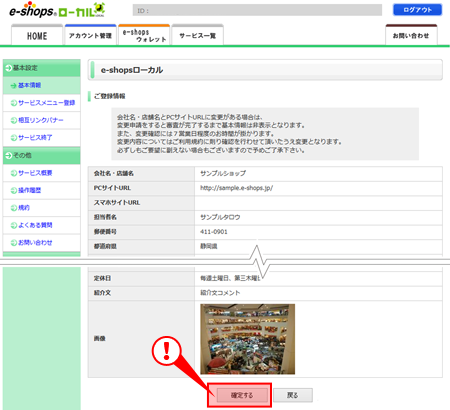Screen dimensions: 450x410
Task: Click the ID field in the header
Action: click(x=257, y=10)
